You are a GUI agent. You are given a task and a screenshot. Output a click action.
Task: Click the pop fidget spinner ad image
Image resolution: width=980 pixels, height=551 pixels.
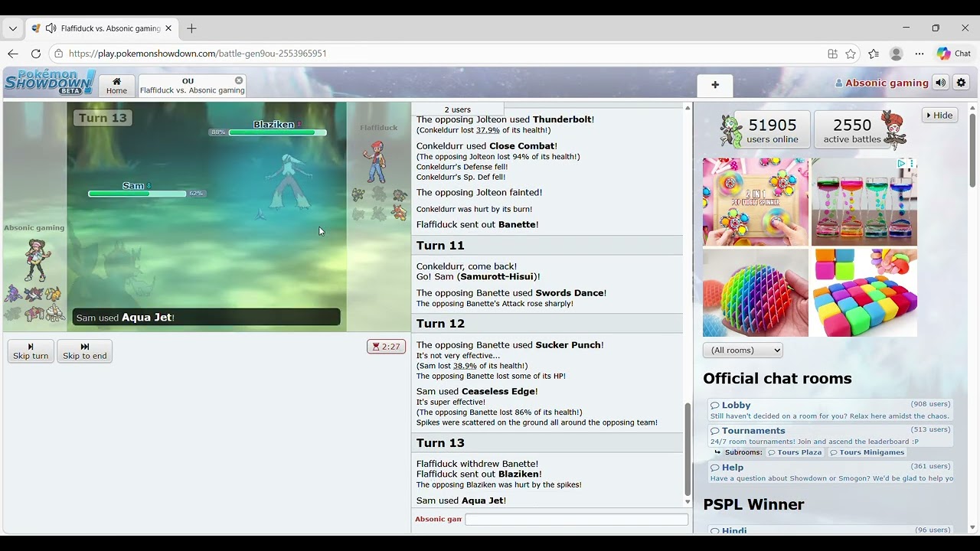[x=756, y=202]
